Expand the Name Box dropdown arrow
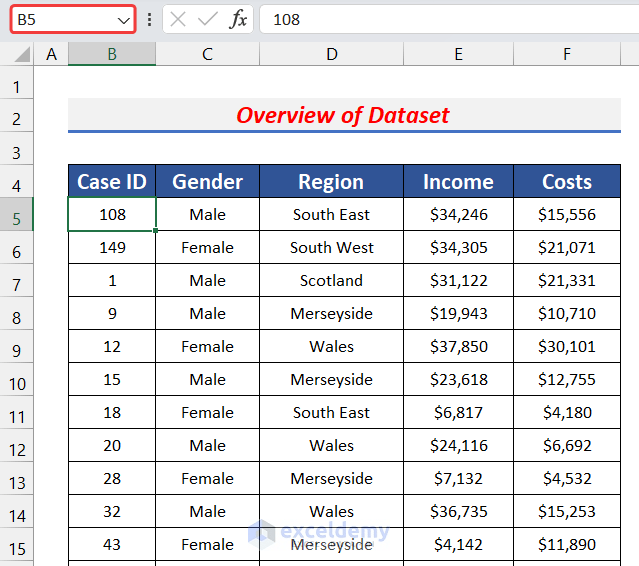This screenshot has width=639, height=566. pyautogui.click(x=123, y=20)
